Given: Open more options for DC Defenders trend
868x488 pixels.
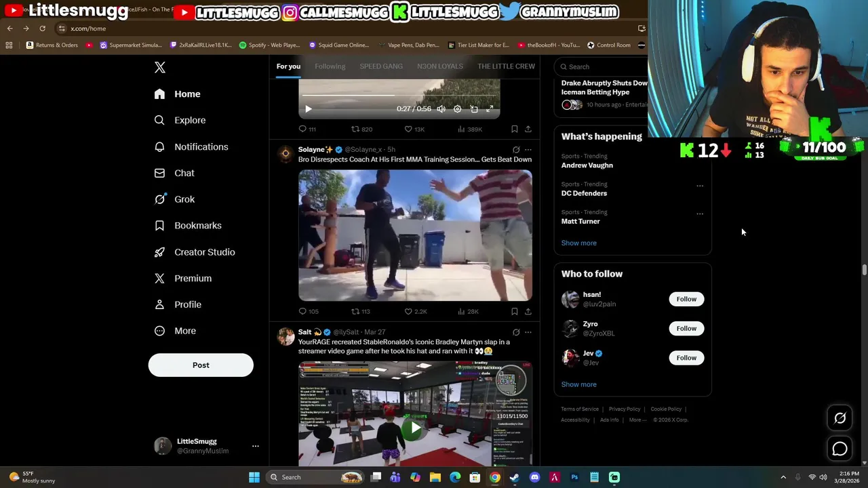Looking at the screenshot, I should 700,186.
